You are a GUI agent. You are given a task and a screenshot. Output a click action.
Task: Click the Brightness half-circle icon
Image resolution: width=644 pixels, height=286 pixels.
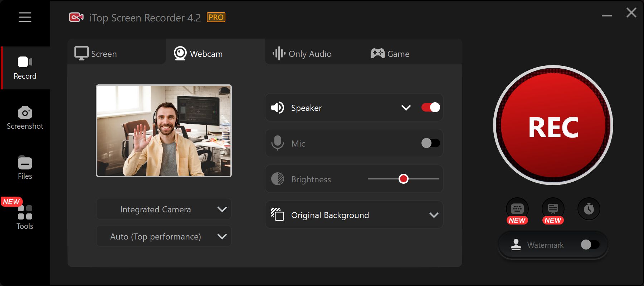pos(278,179)
